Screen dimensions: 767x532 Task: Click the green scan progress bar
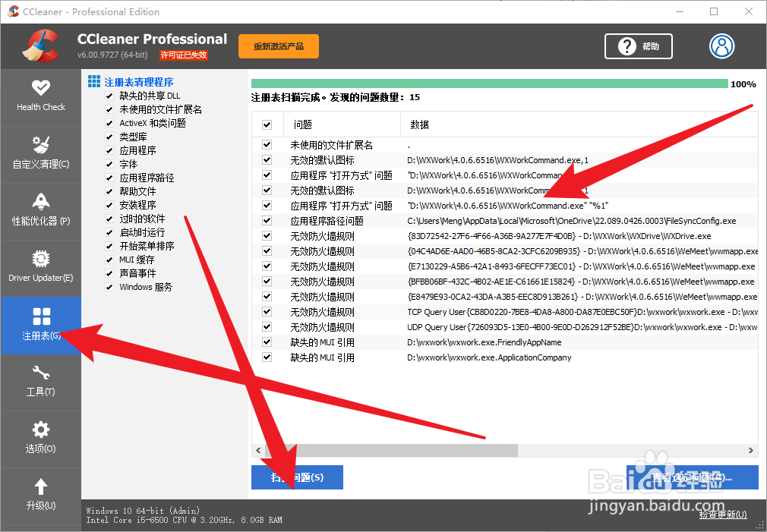(489, 83)
